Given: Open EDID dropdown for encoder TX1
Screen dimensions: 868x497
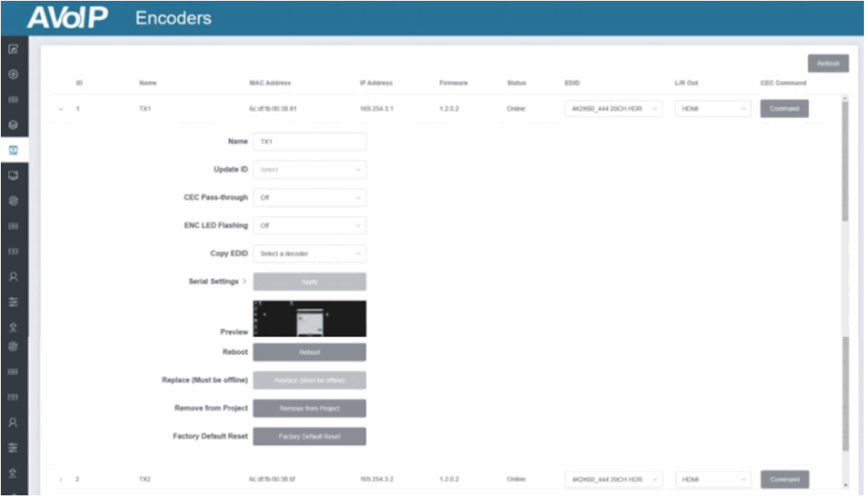Looking at the screenshot, I should coord(613,108).
